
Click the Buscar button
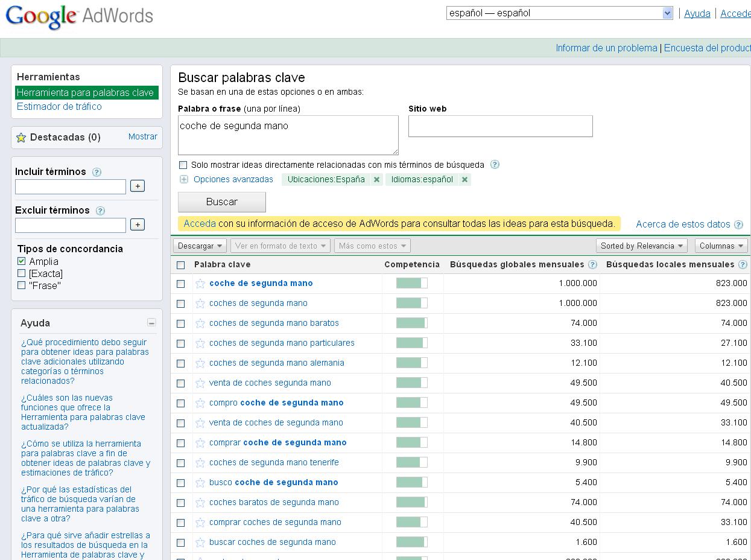[x=222, y=202]
